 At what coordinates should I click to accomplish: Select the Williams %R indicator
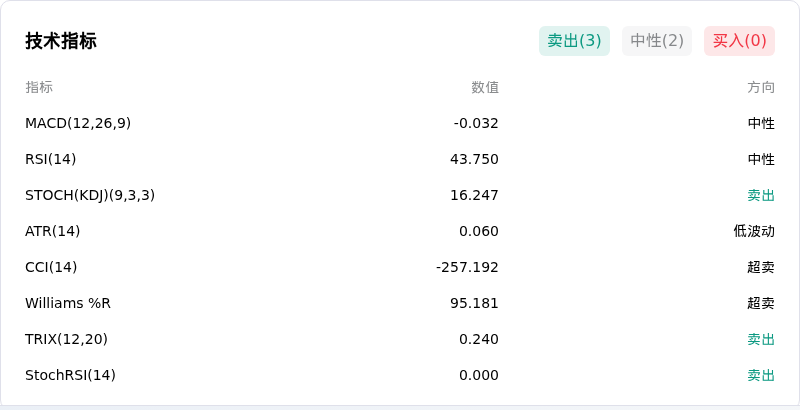pyautogui.click(x=68, y=303)
